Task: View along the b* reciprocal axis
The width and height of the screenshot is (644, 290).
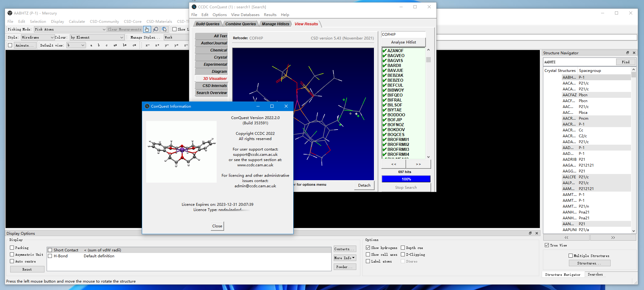Action: (x=125, y=45)
